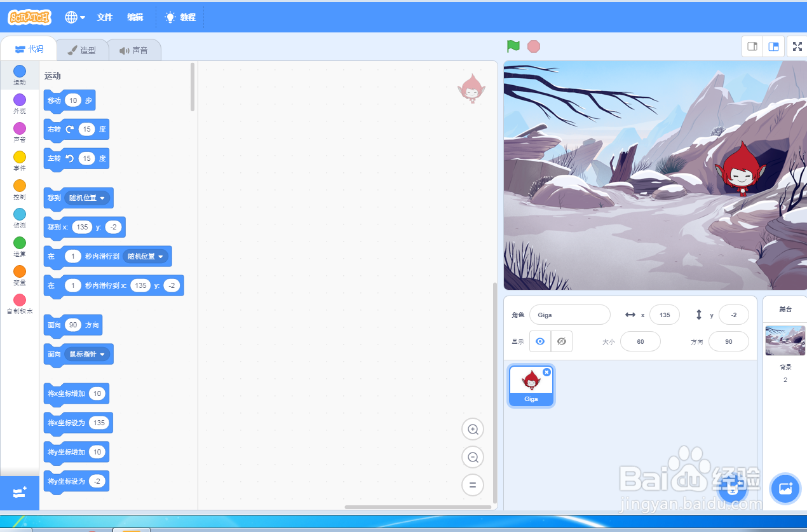Delete the Giga sprite

coord(546,372)
